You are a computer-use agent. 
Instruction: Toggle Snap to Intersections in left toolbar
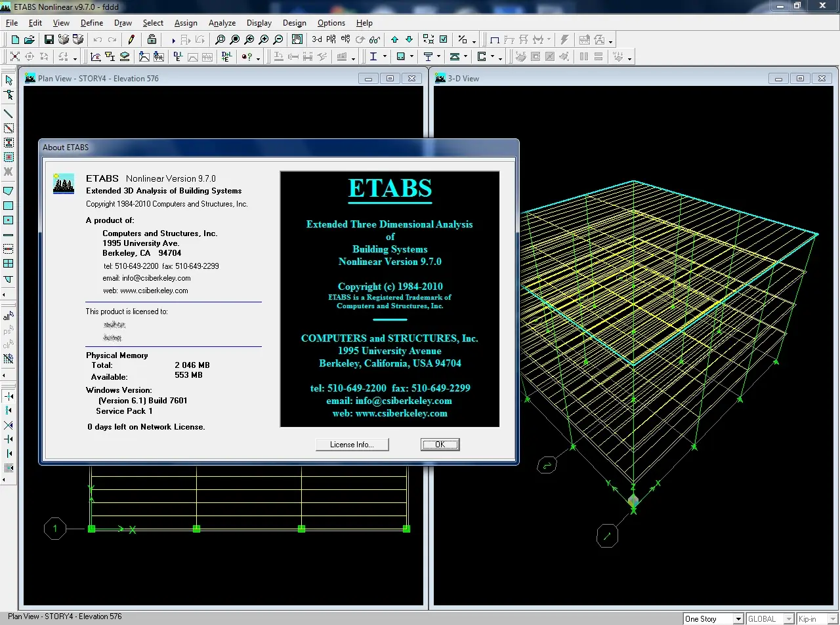point(9,425)
